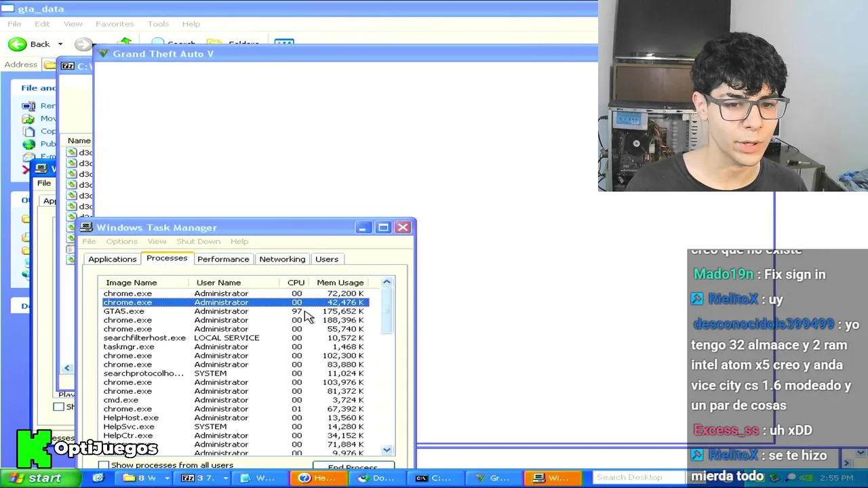Switch to the Applications tab
The width and height of the screenshot is (868, 488).
(112, 259)
